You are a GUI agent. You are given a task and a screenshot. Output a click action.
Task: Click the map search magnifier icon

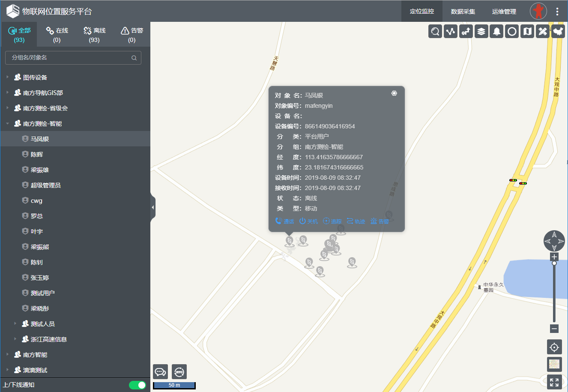[435, 31]
